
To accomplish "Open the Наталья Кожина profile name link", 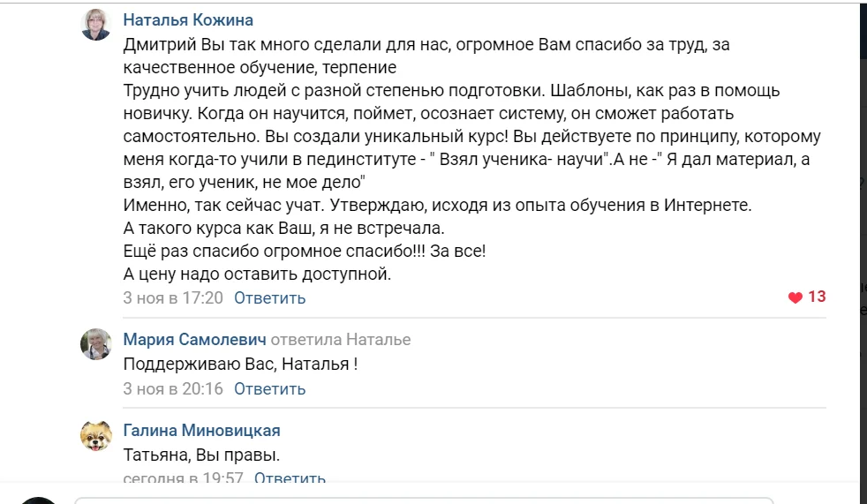I will point(188,20).
